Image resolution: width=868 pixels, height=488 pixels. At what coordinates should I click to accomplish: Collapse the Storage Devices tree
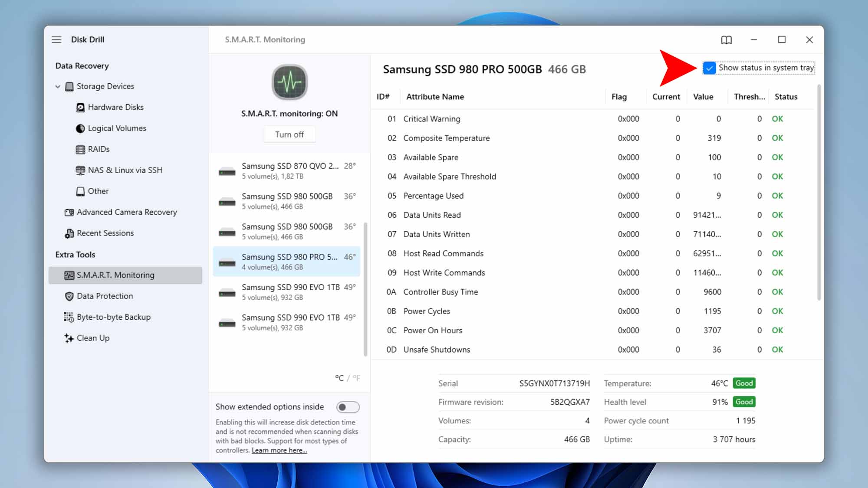(57, 86)
